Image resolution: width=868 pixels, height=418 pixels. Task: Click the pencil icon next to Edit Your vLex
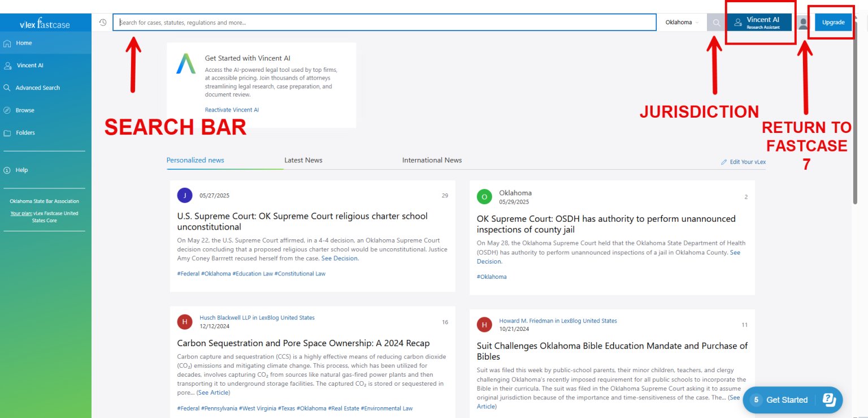(724, 162)
